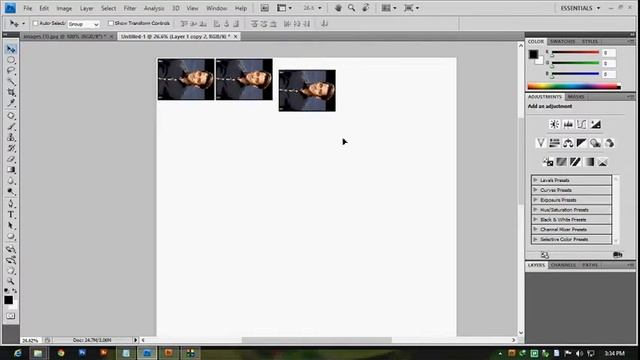Select the Move tool

click(x=11, y=49)
